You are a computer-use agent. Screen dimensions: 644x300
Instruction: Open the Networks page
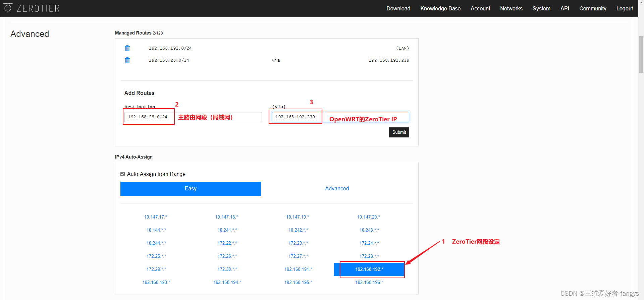[x=511, y=8]
